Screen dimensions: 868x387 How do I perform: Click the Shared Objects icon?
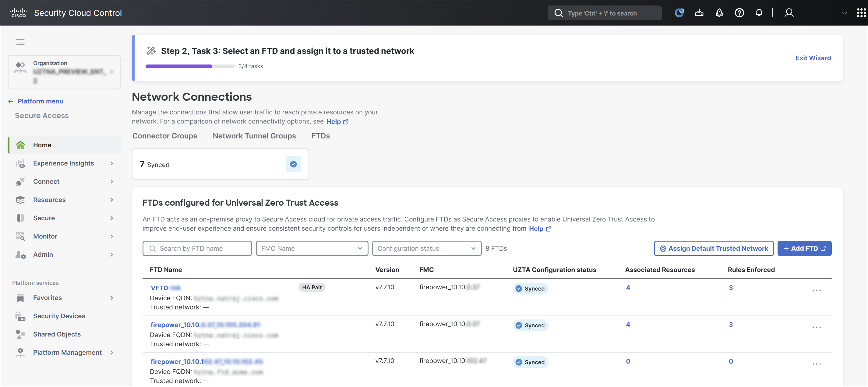pyautogui.click(x=20, y=334)
